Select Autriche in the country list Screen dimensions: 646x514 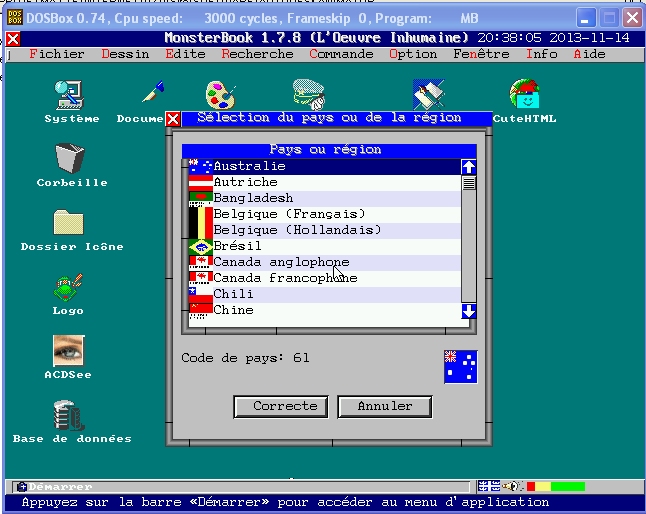[x=325, y=182]
